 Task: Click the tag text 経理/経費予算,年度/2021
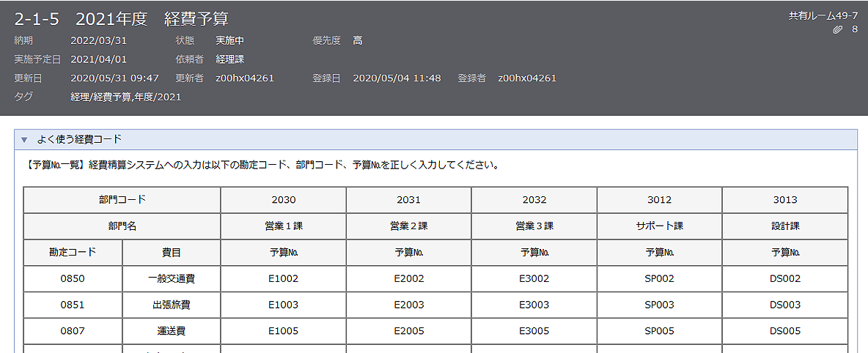point(126,97)
